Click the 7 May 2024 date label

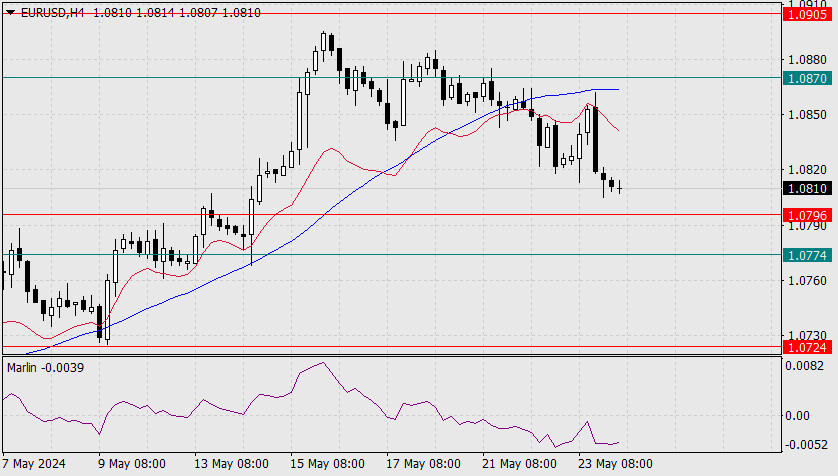click(x=34, y=464)
